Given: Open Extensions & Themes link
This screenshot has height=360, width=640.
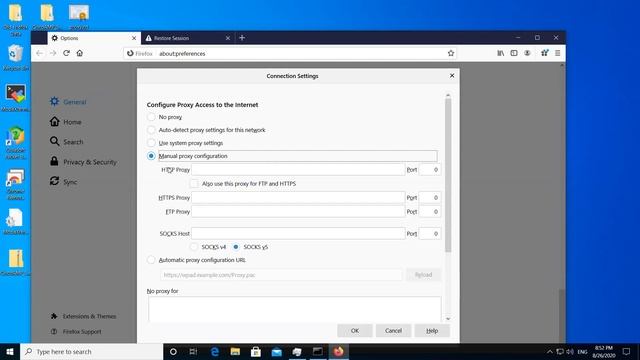Looking at the screenshot, I should pos(83,316).
